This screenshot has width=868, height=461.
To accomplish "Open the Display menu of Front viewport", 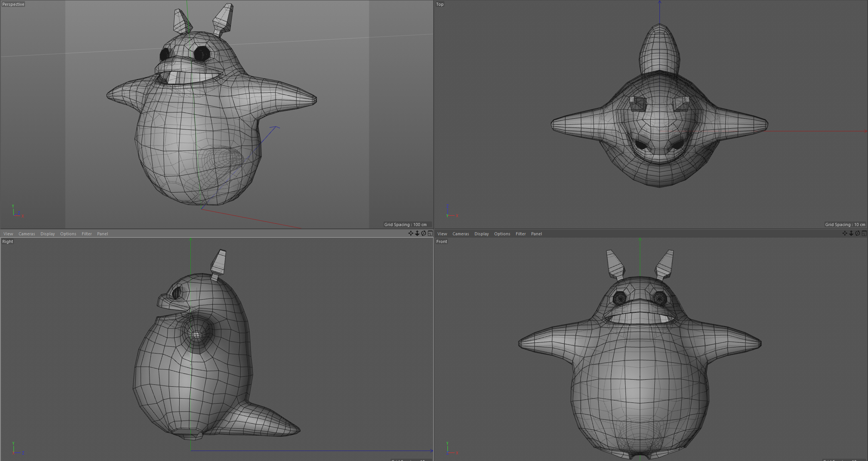I will point(481,234).
